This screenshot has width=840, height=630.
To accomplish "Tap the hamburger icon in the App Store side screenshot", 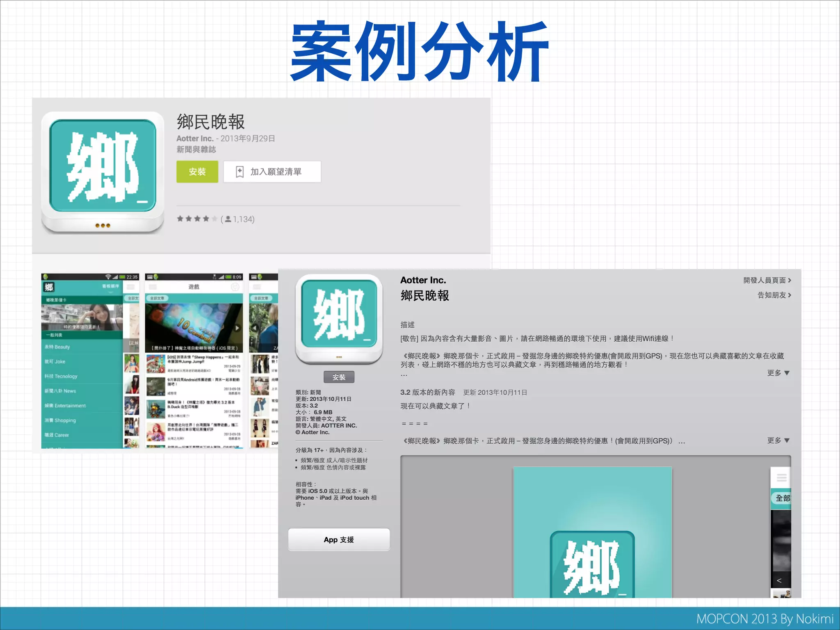I will [781, 477].
